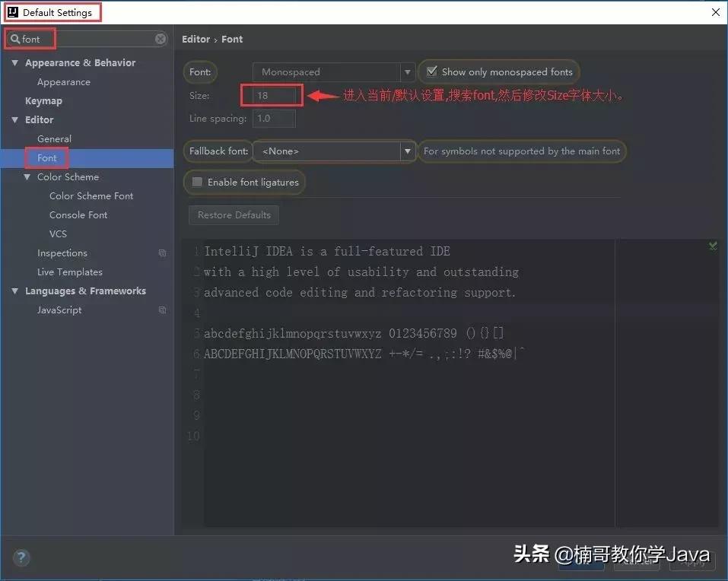
Task: Enable font ligatures
Action: pos(199,182)
